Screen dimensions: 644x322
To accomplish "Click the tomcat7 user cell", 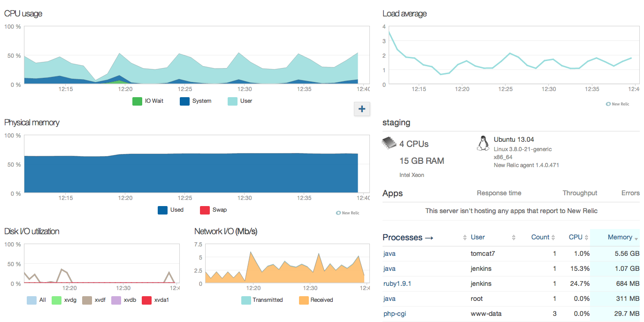I will (483, 253).
